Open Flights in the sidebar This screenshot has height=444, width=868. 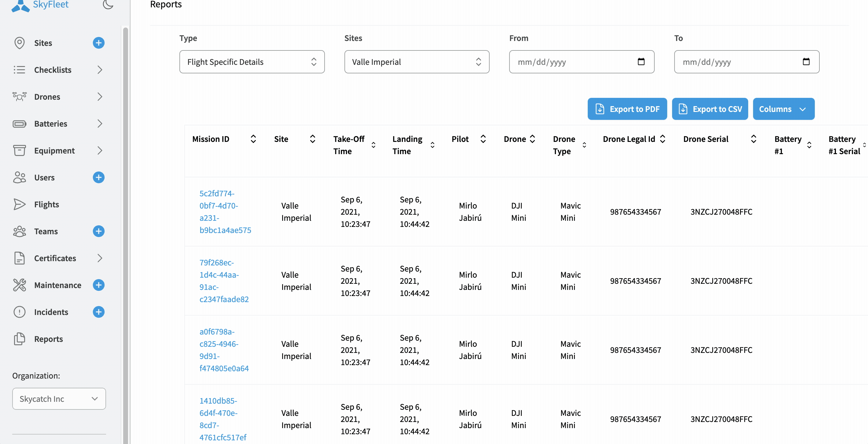pos(46,204)
